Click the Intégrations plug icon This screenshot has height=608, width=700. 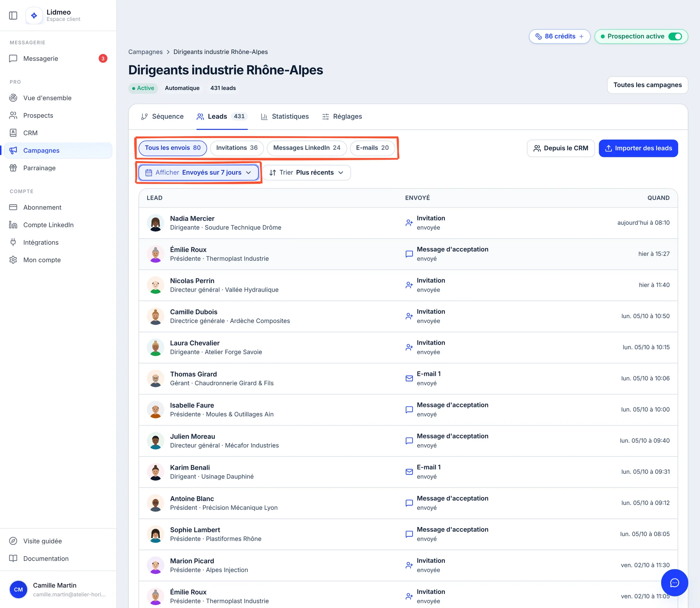click(13, 242)
